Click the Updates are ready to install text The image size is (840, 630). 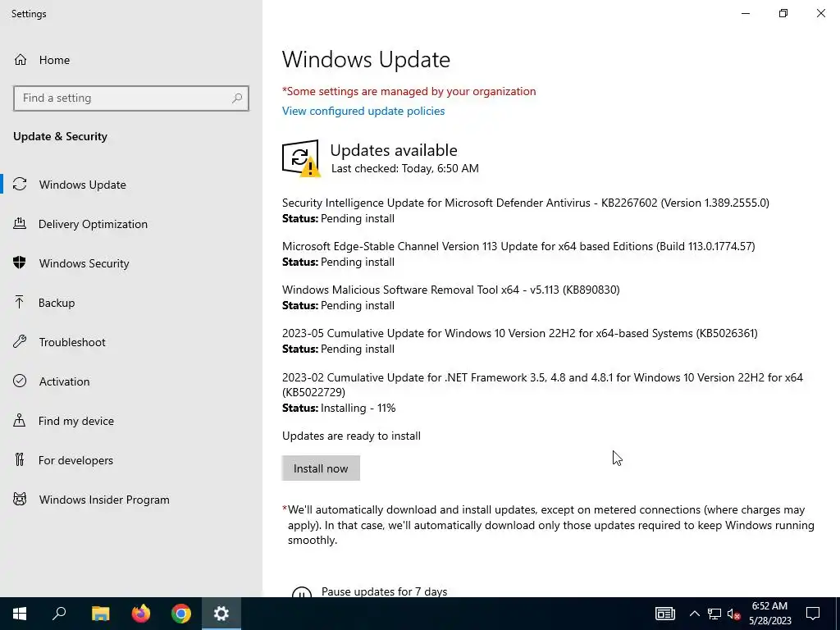point(351,436)
